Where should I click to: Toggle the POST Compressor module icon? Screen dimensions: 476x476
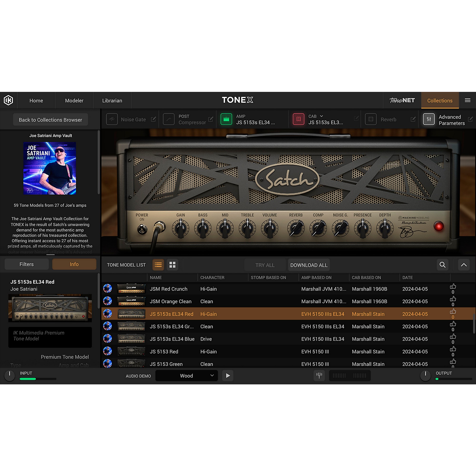coord(169,119)
